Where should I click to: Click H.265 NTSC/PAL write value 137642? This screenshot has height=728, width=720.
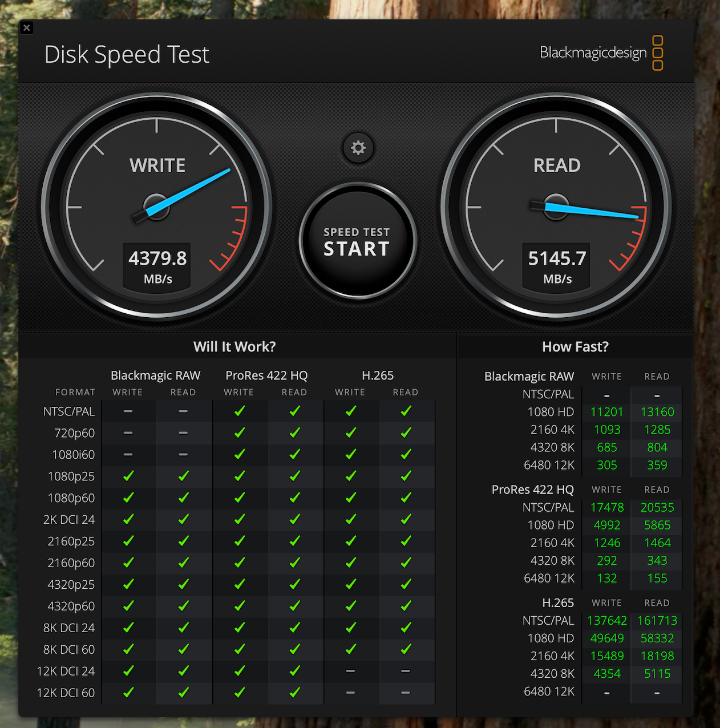tap(607, 620)
